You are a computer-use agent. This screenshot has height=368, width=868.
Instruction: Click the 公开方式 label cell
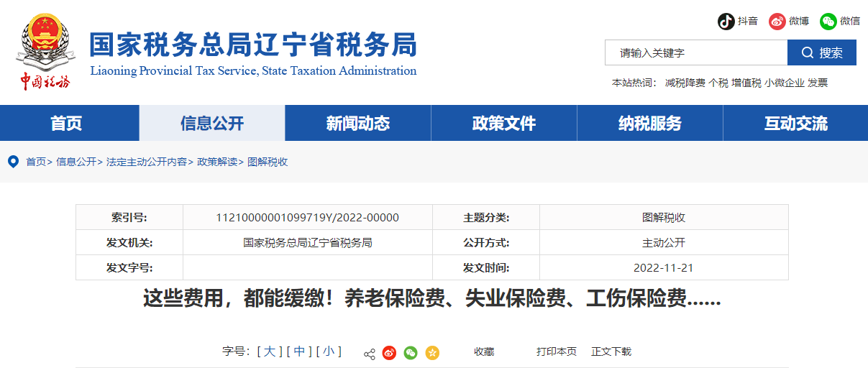[486, 242]
